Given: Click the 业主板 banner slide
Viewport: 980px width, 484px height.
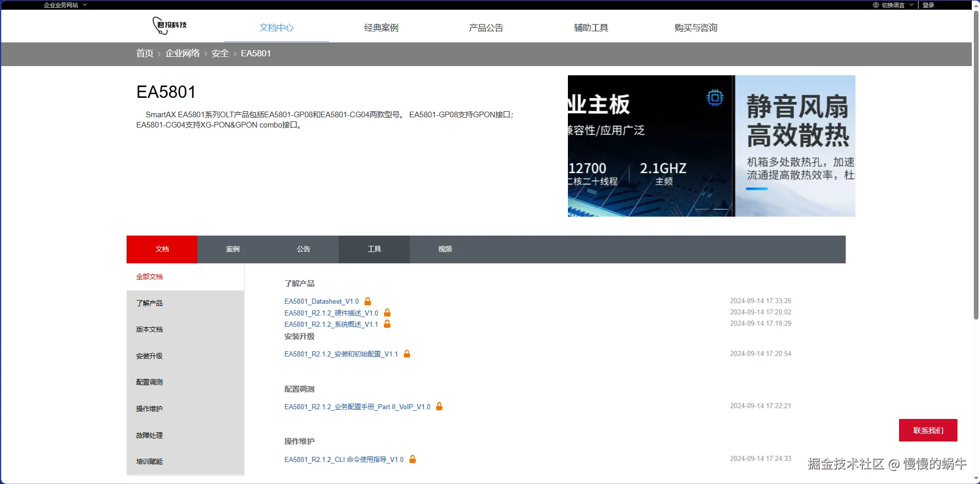Looking at the screenshot, I should pyautogui.click(x=651, y=146).
